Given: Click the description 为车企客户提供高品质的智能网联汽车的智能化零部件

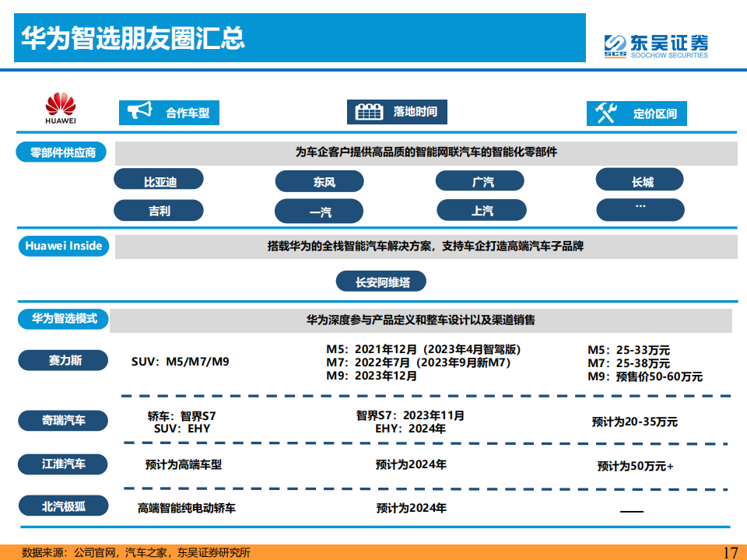Looking at the screenshot, I should coord(426,152).
